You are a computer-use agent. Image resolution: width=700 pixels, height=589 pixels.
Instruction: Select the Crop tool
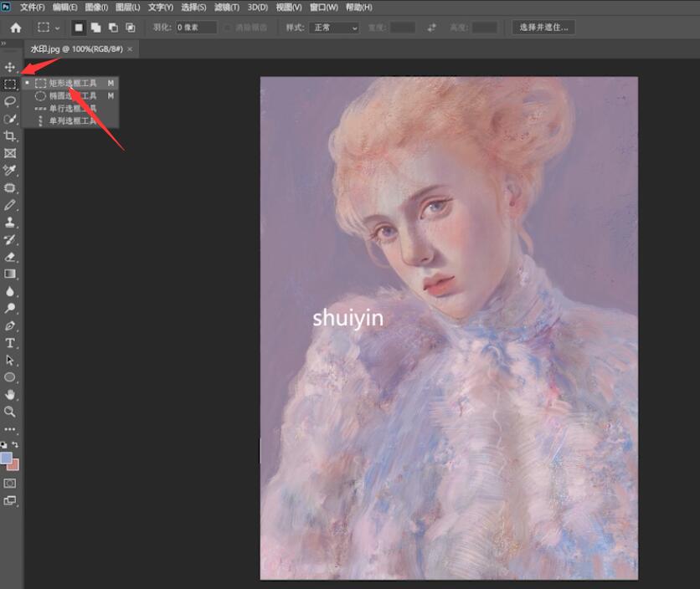pos(10,136)
